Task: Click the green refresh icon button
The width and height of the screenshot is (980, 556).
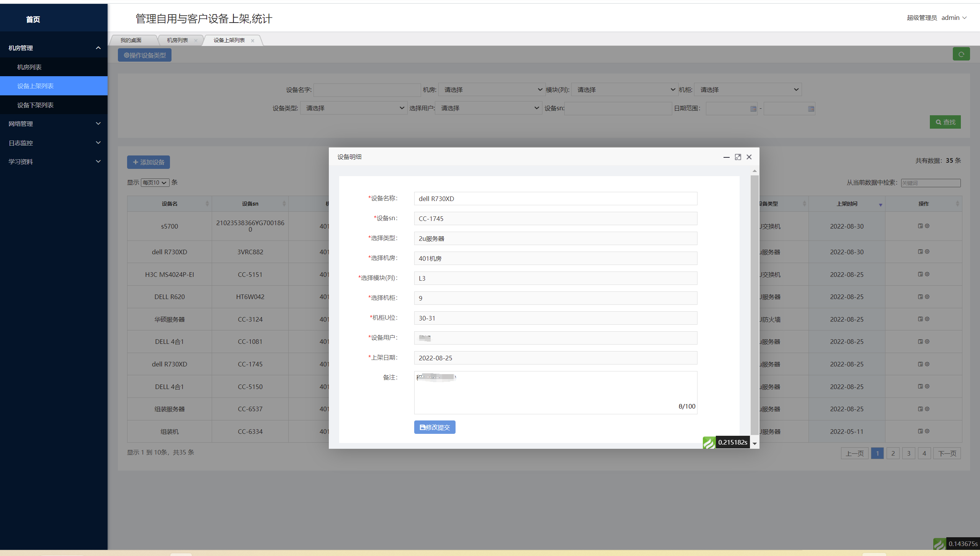Action: (961, 54)
